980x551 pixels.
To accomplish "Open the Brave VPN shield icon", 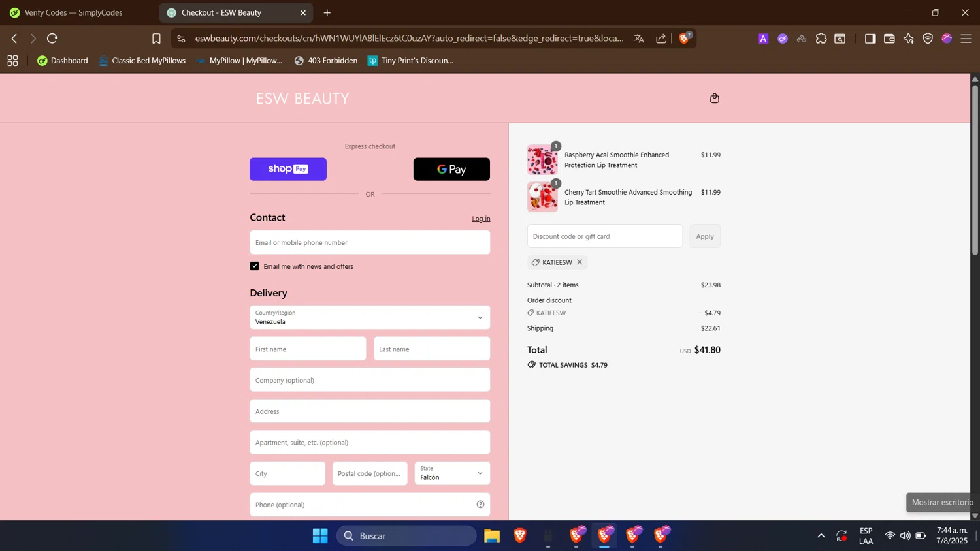I will tap(928, 39).
